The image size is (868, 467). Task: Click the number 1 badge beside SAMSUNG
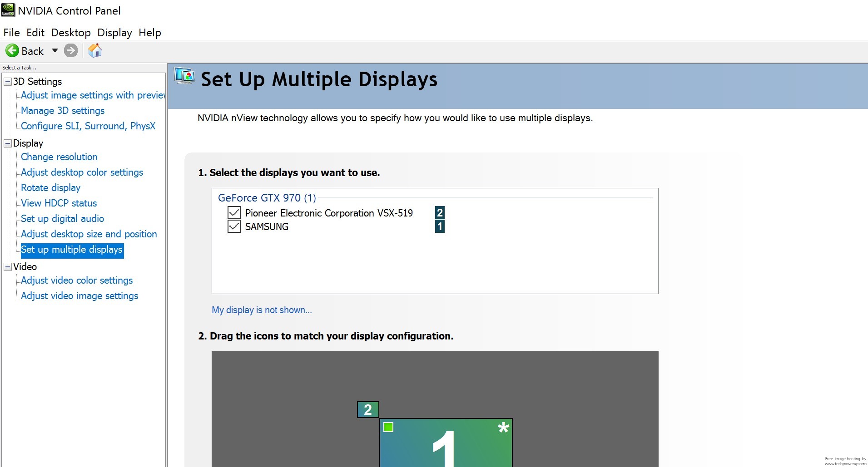tap(440, 226)
